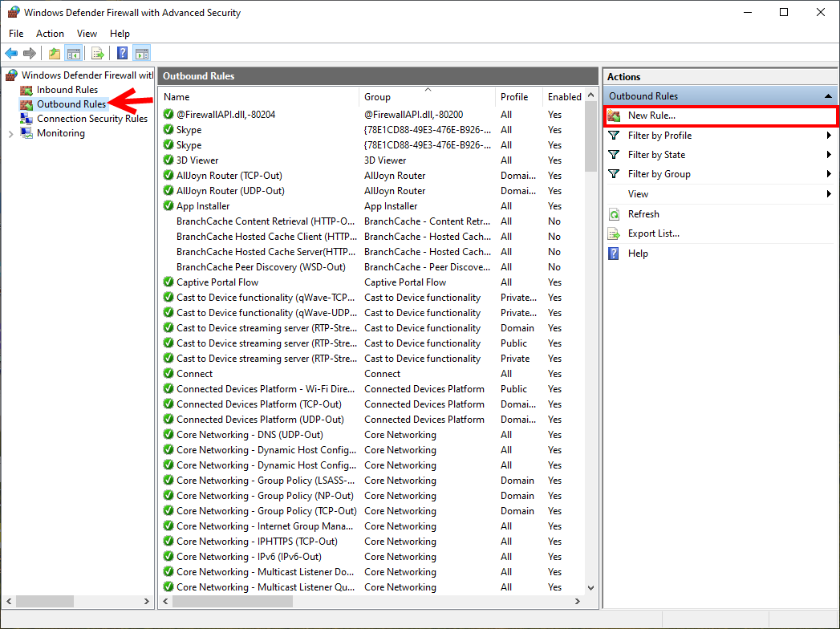The width and height of the screenshot is (840, 629).
Task: Click Filter by State action label
Action: 656,155
